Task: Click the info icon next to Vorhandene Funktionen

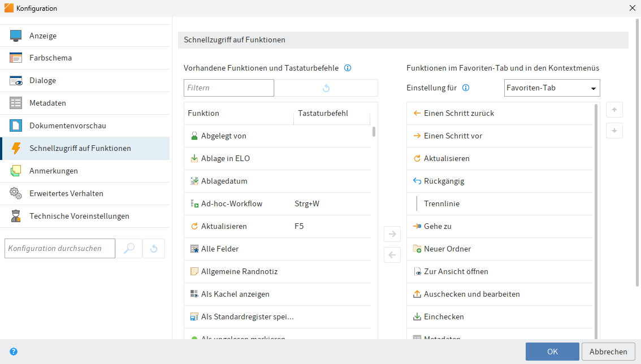Action: pyautogui.click(x=348, y=68)
